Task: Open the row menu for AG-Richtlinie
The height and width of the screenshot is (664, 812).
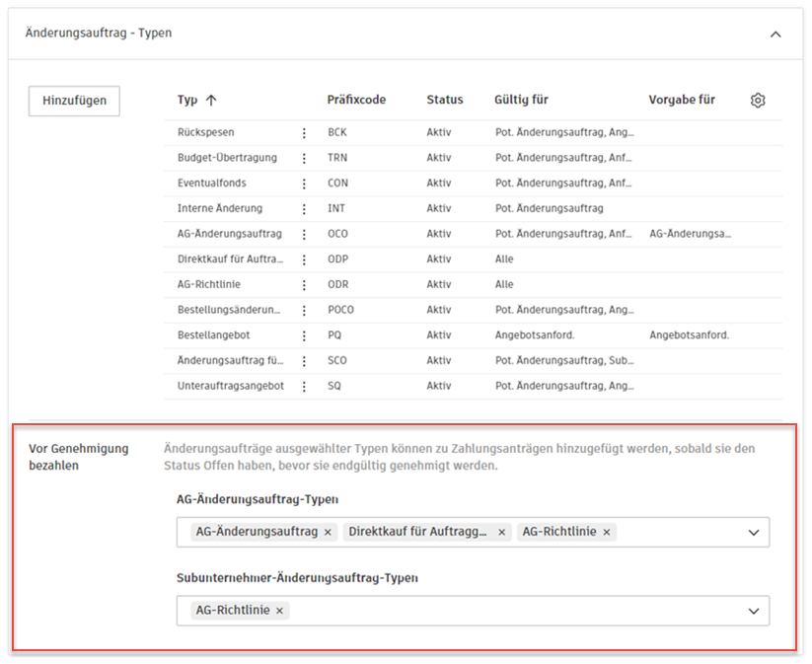Action: point(303,284)
